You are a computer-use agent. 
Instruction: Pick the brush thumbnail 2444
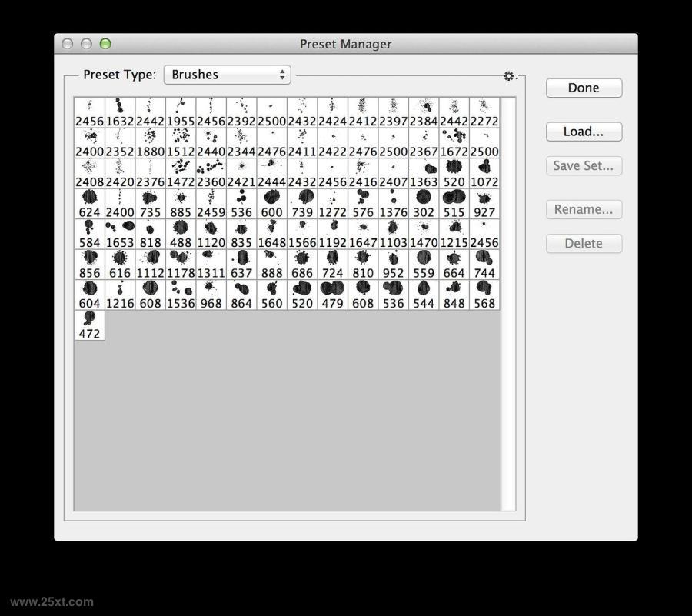click(x=272, y=174)
